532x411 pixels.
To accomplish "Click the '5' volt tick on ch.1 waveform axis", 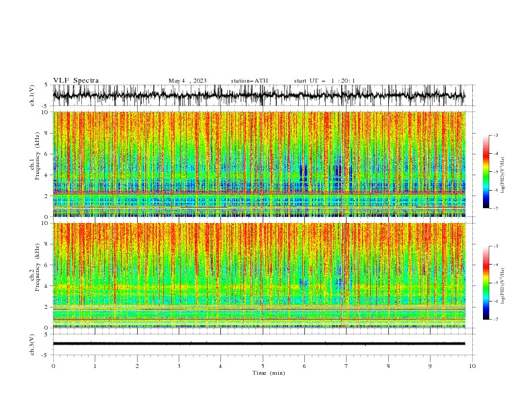I will (46, 85).
